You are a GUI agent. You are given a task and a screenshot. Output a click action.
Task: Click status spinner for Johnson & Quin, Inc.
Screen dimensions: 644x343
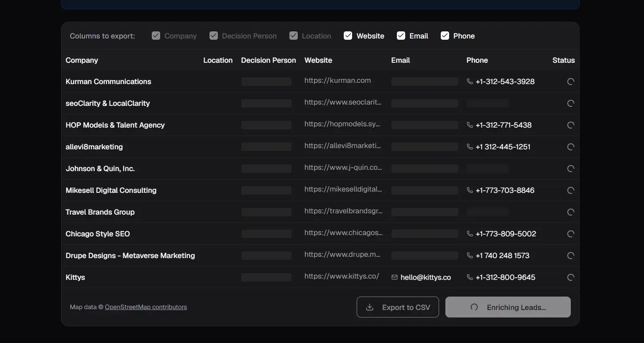coord(570,169)
